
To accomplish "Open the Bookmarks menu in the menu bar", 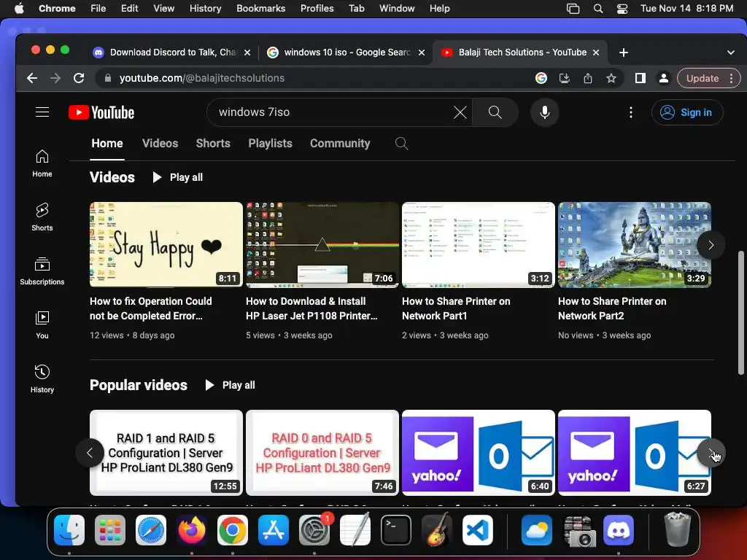I will (x=260, y=9).
